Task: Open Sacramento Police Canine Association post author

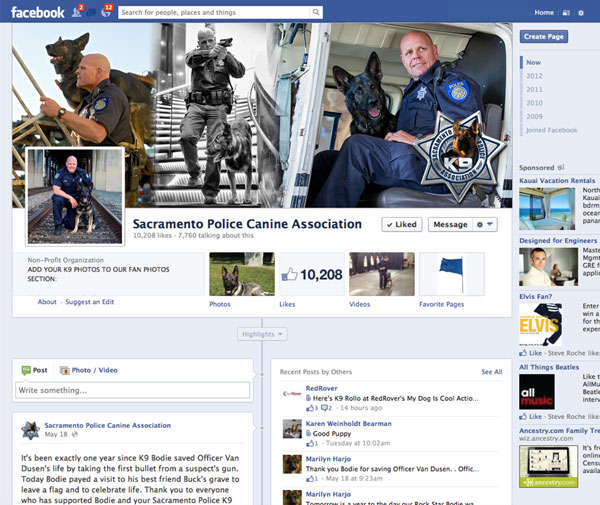Action: [x=108, y=425]
